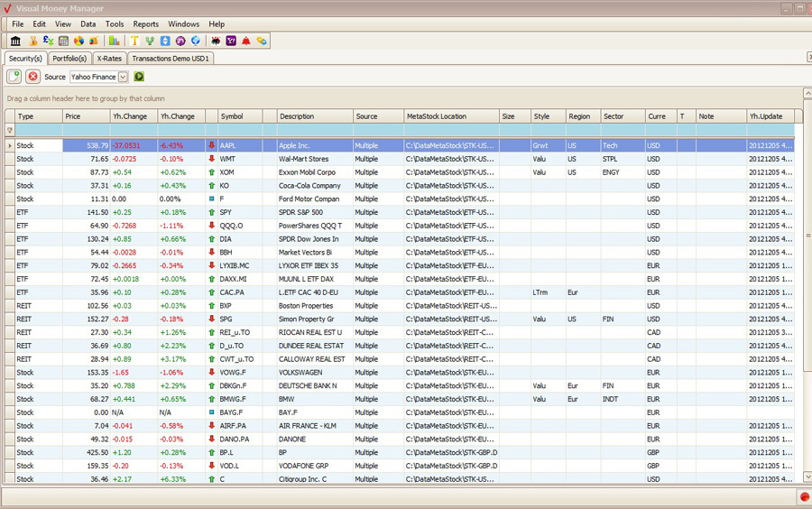The height and width of the screenshot is (509, 812).
Task: Click the red delete security button
Action: pos(32,77)
